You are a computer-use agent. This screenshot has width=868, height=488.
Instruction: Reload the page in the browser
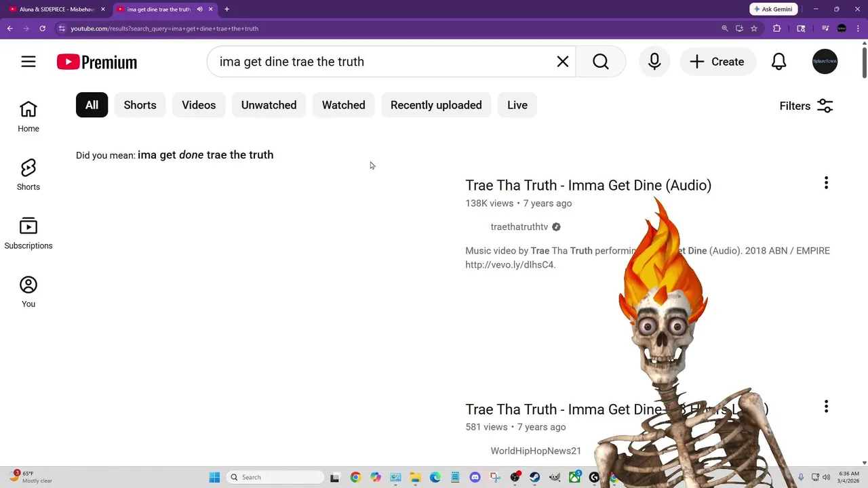tap(42, 28)
